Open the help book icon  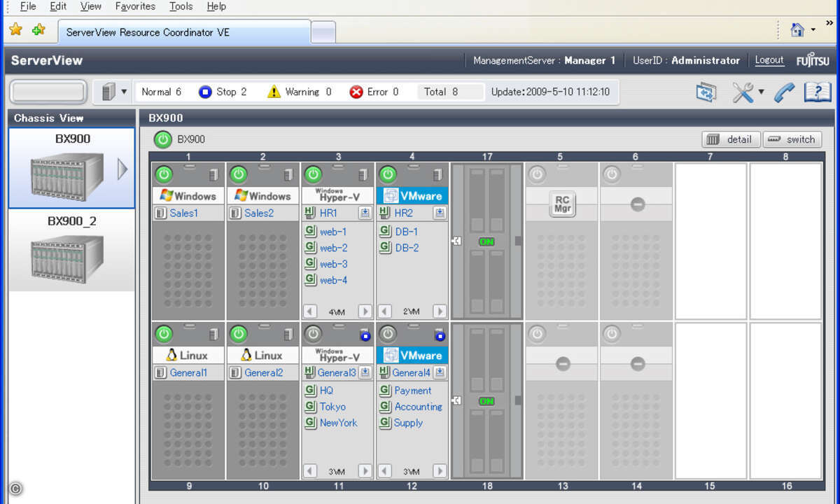pos(817,92)
